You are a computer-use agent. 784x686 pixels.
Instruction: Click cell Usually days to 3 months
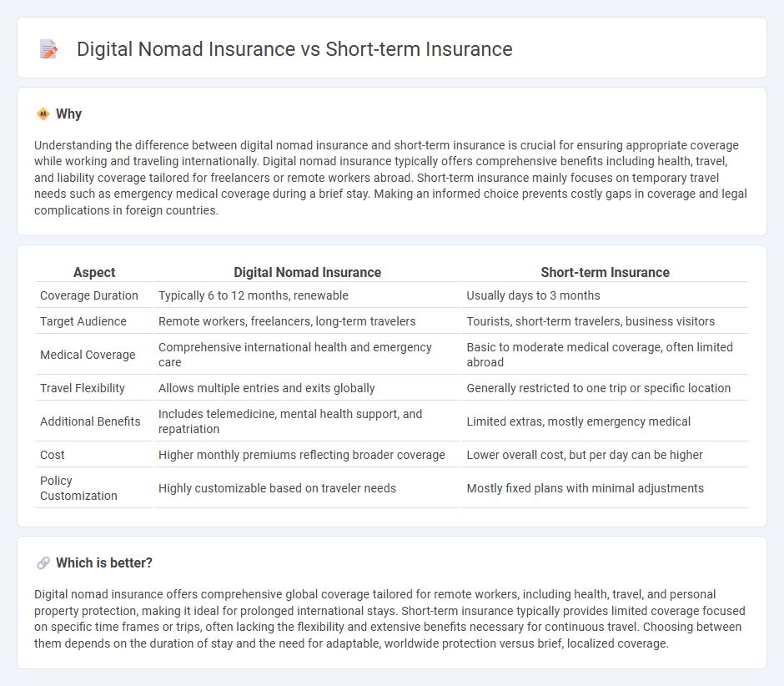tap(605, 295)
